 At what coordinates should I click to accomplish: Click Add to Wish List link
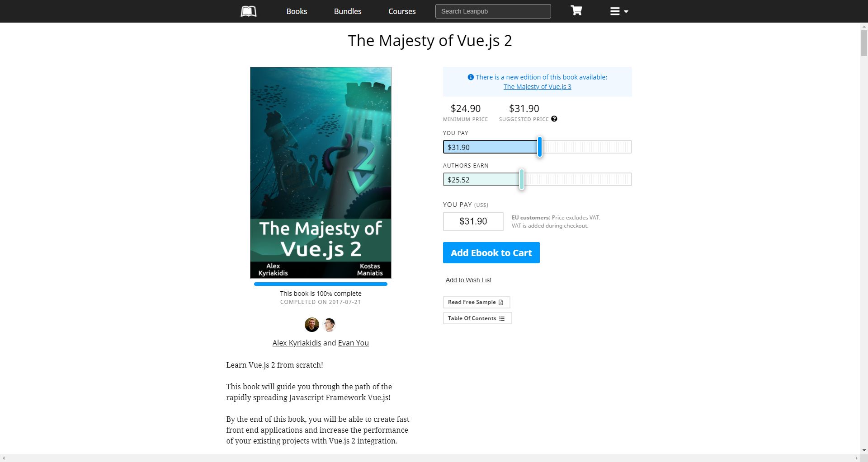coord(468,280)
